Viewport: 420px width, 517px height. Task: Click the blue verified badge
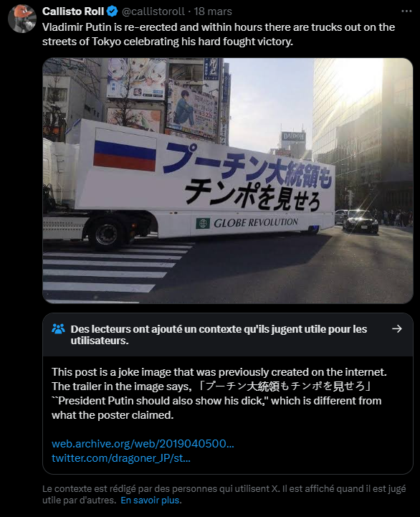(113, 11)
